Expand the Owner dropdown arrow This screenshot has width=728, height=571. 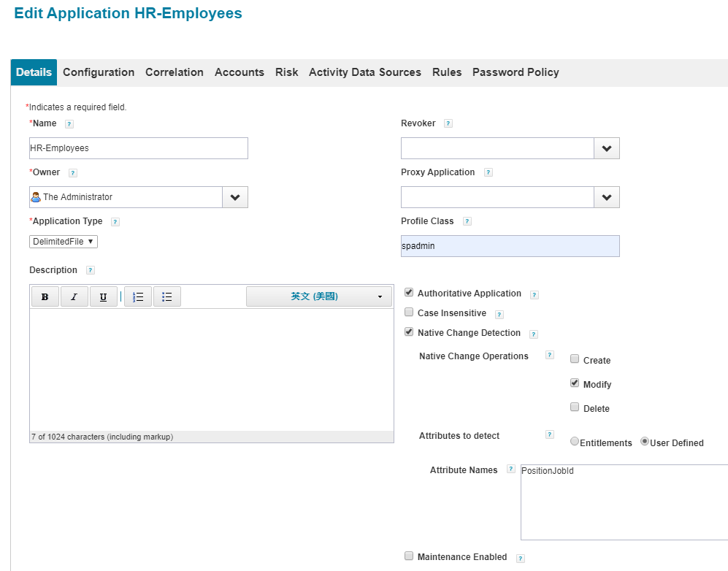click(235, 197)
